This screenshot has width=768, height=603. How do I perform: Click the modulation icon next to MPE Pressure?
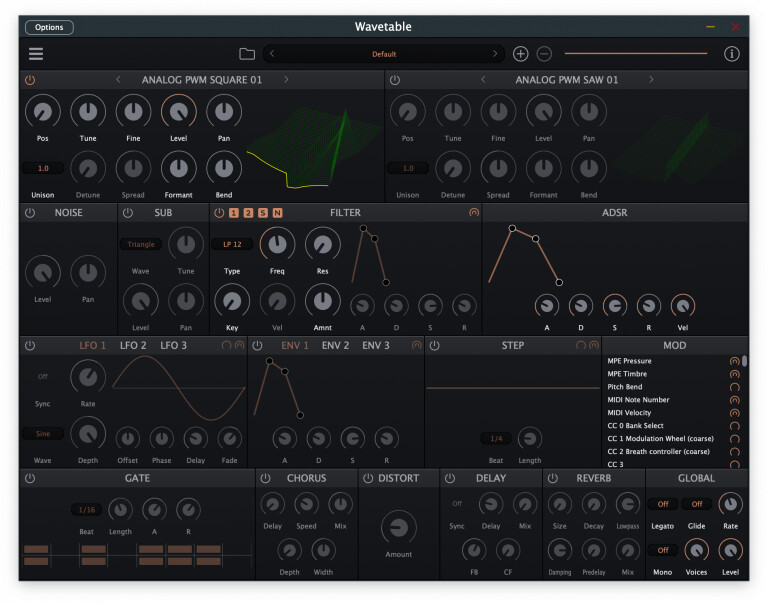click(x=735, y=360)
